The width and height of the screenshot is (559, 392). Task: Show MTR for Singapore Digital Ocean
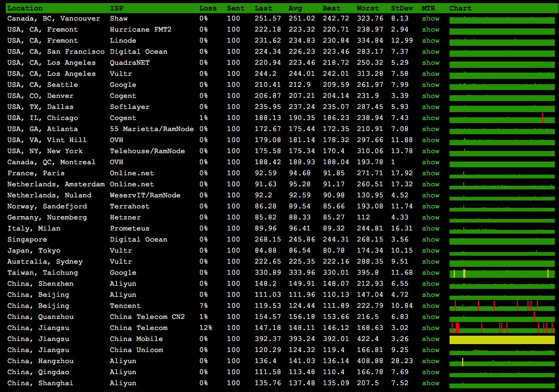click(x=431, y=239)
